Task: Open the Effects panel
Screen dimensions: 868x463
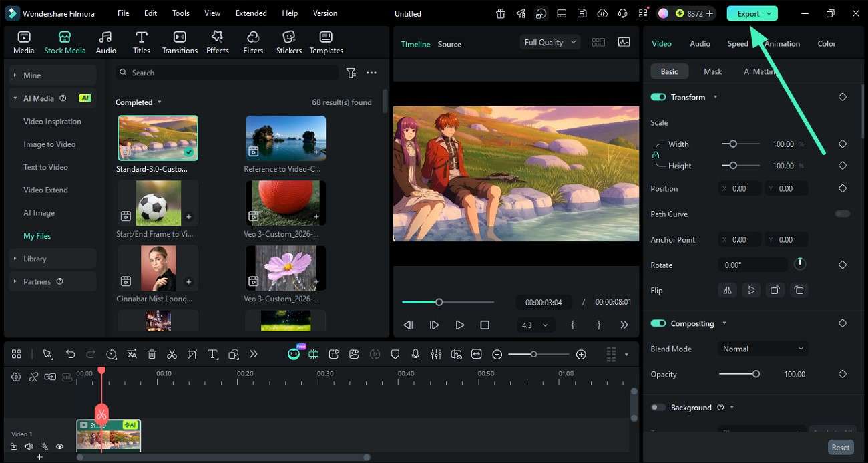Action: pyautogui.click(x=217, y=43)
